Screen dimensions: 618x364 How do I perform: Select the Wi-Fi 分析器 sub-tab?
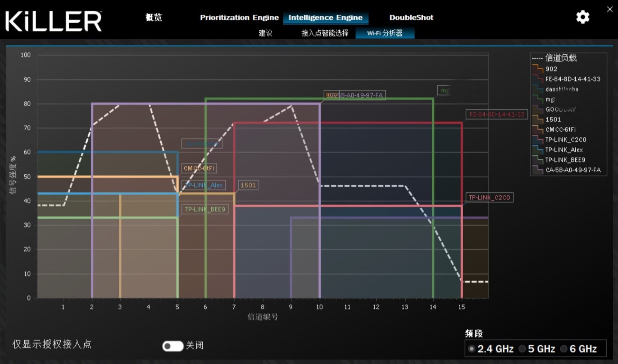click(385, 33)
